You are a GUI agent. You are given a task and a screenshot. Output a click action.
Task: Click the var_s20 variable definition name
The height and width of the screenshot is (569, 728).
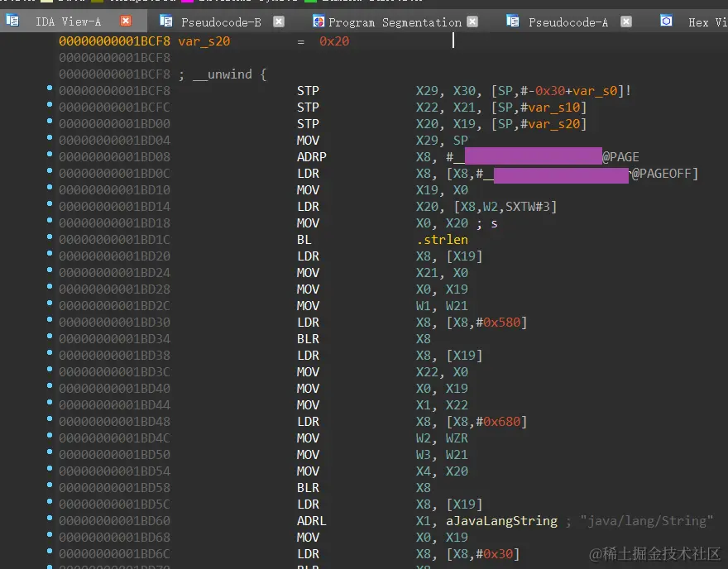(204, 41)
